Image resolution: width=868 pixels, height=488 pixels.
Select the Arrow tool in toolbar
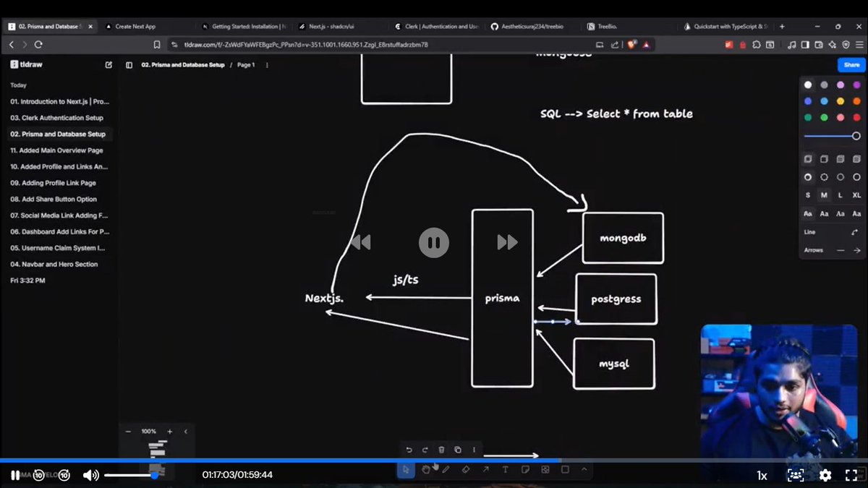coord(485,469)
